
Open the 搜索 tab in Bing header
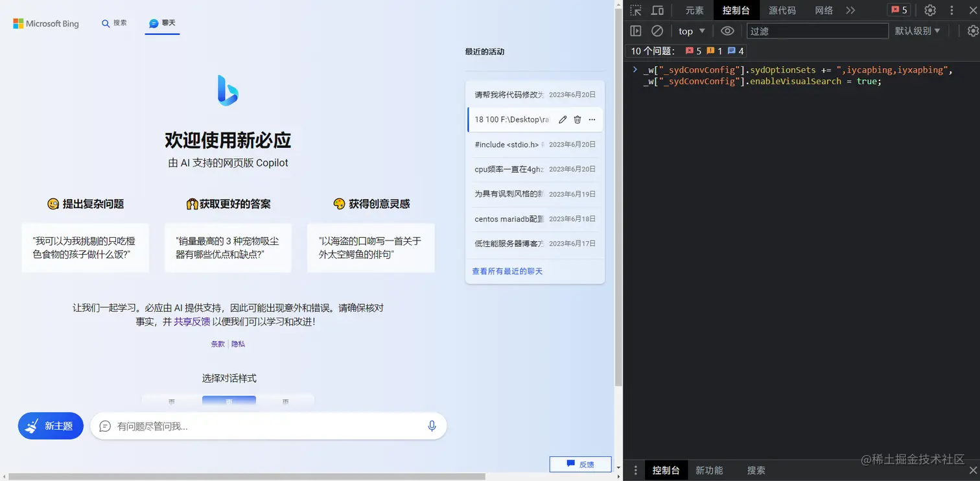114,23
